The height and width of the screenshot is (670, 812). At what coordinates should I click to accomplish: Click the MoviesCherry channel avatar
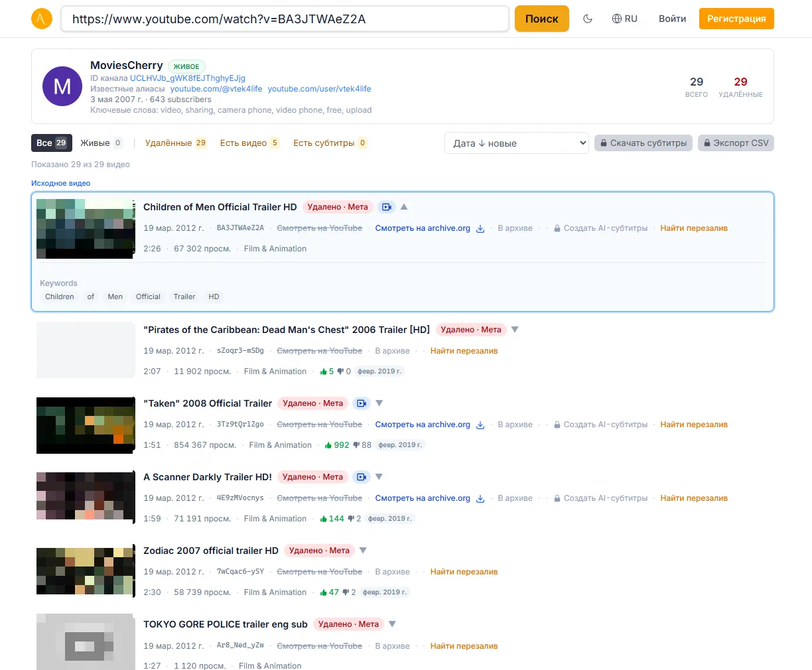point(62,86)
